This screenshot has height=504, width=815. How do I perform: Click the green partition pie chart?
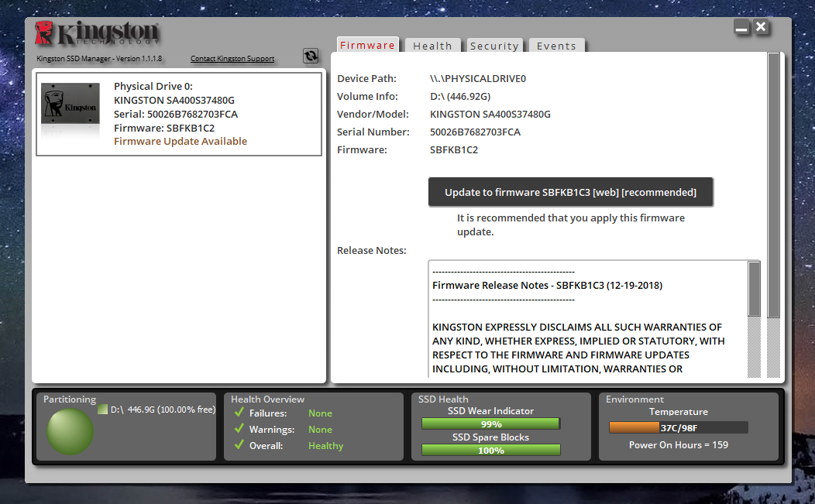(70, 431)
